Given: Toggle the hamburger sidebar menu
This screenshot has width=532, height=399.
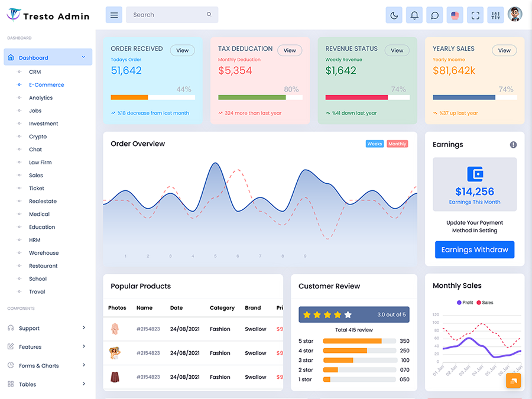Looking at the screenshot, I should [x=114, y=15].
